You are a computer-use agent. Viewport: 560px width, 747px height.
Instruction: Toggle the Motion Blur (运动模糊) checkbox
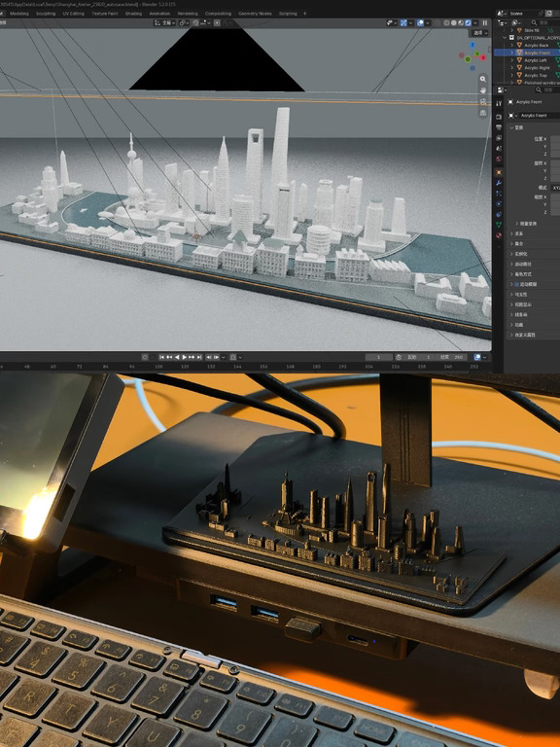click(x=516, y=284)
